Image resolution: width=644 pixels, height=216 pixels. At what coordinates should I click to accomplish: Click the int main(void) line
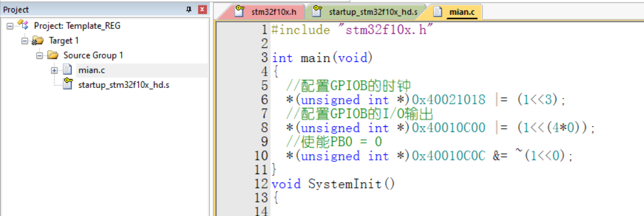tap(322, 58)
